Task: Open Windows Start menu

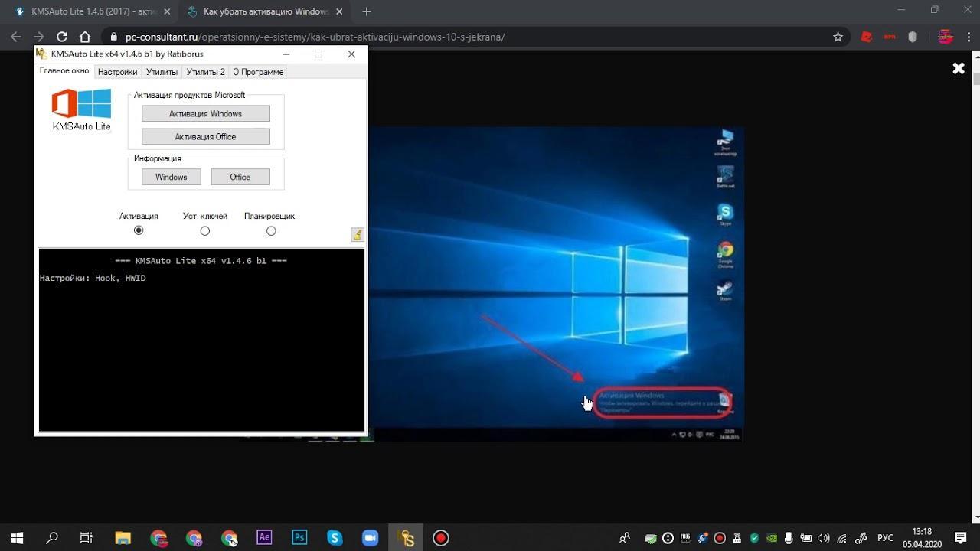Action: [17, 538]
